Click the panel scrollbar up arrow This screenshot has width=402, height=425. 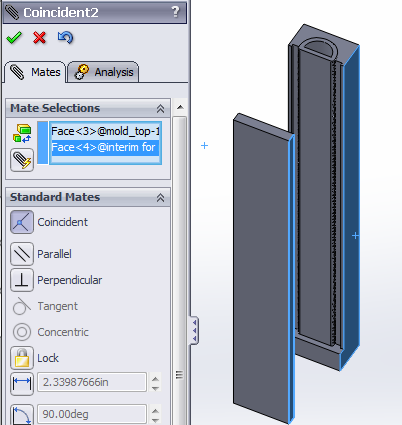pos(180,107)
